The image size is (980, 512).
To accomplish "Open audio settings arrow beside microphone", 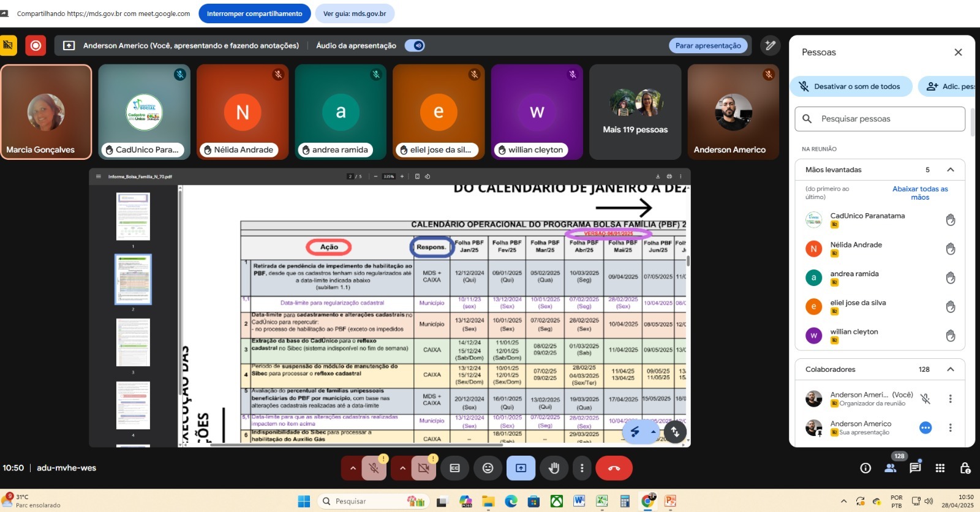I will (x=353, y=468).
